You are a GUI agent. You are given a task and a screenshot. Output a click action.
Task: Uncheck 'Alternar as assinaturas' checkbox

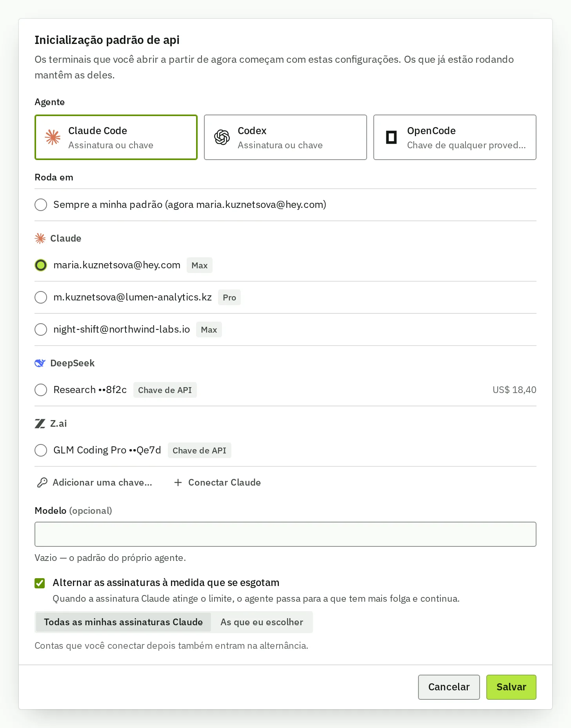point(40,583)
